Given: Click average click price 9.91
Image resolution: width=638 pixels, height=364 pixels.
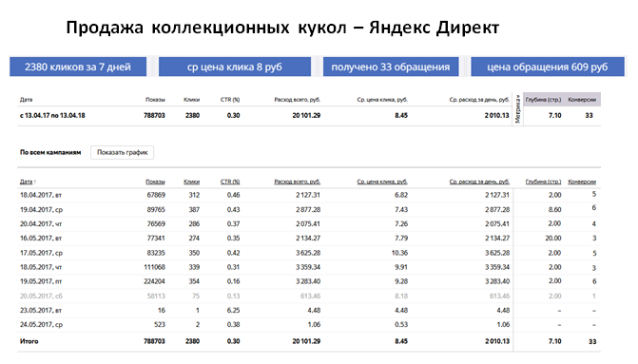Looking at the screenshot, I should click(x=401, y=267).
